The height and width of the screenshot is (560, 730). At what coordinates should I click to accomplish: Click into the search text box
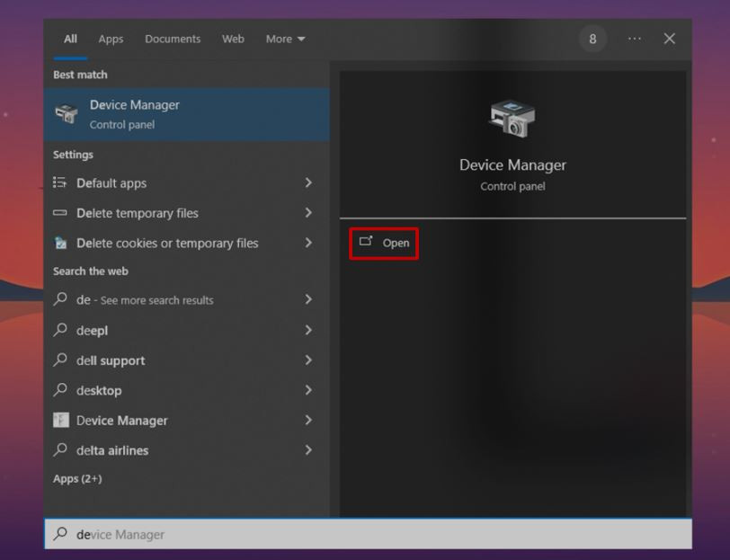tap(369, 535)
